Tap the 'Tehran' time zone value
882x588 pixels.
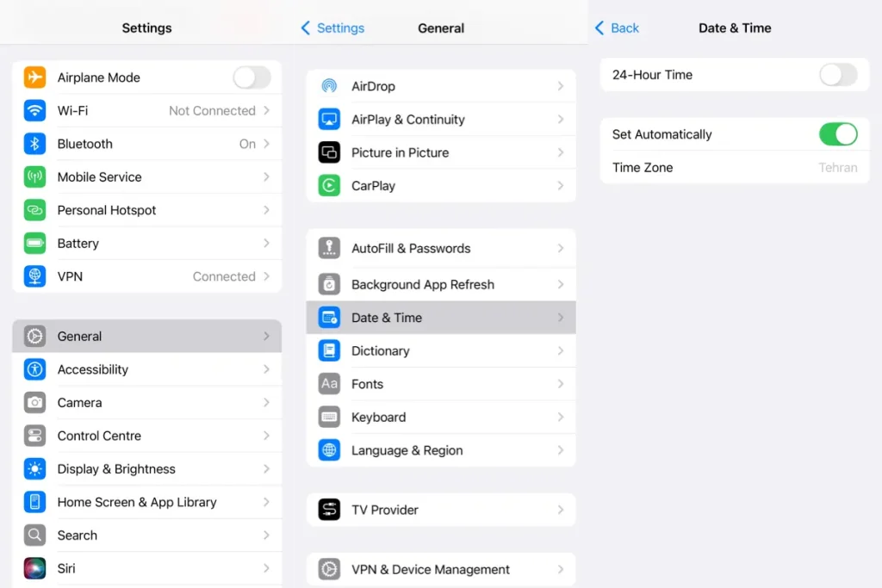point(837,167)
